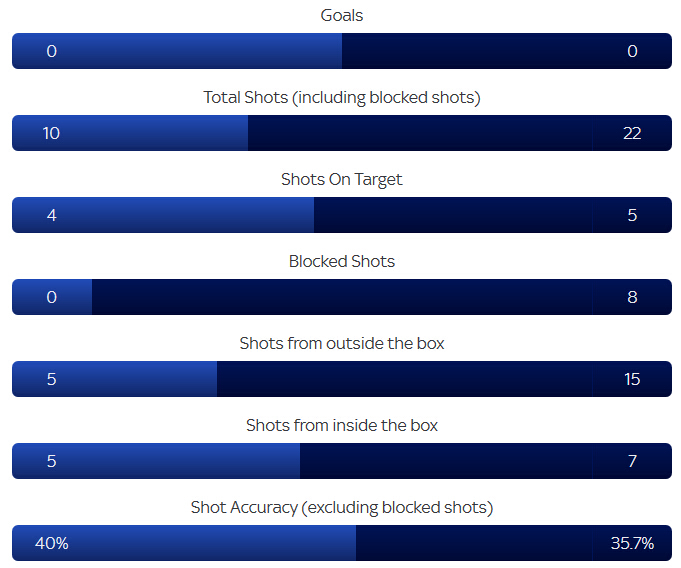This screenshot has height=568, width=681.
Task: Click the 4 shots on target value
Action: [x=52, y=215]
